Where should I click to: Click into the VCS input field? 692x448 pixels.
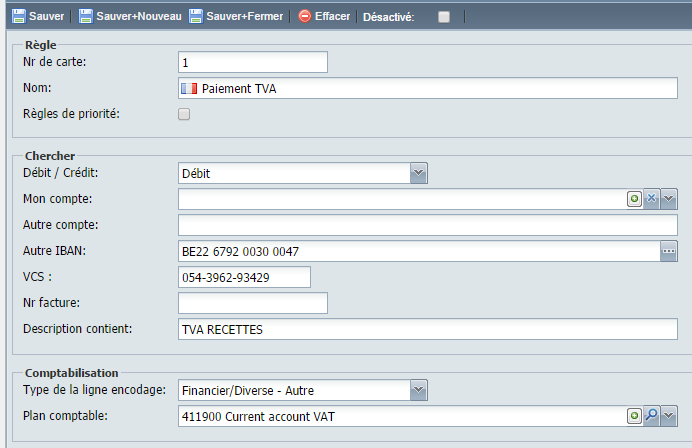[244, 277]
